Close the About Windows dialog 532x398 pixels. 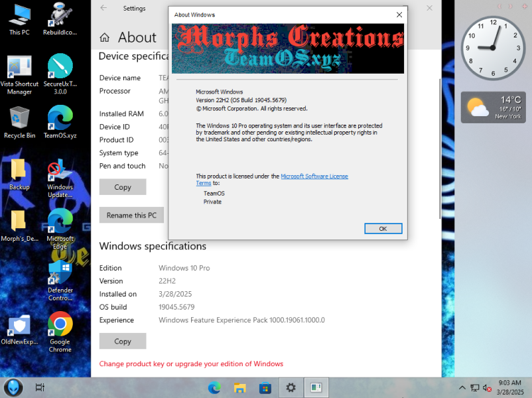click(399, 15)
